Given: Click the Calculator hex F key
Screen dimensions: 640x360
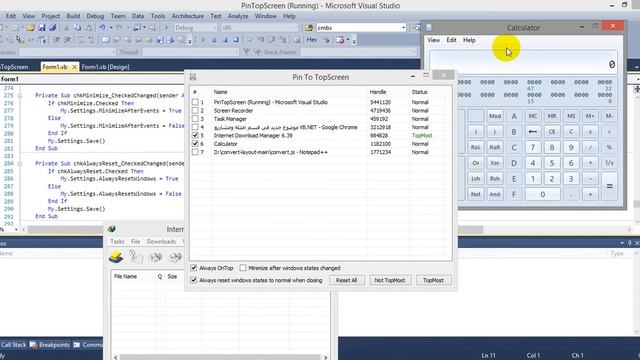Looking at the screenshot, I should [514, 194].
